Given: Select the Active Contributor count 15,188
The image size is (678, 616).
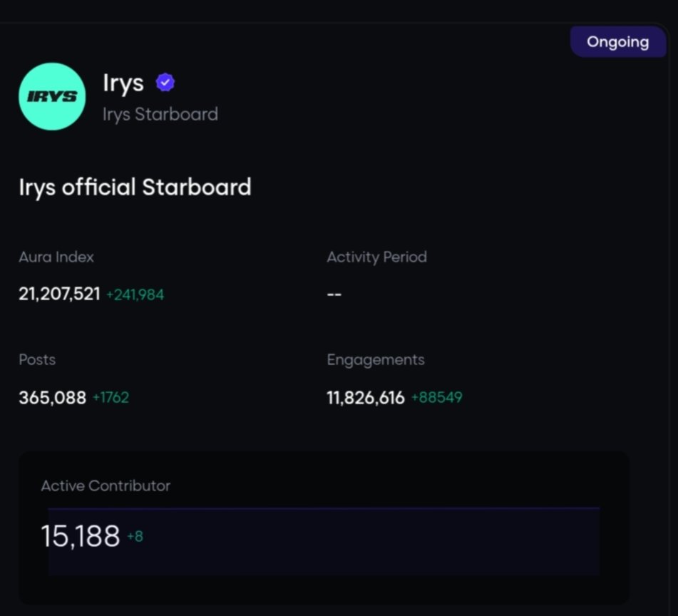Looking at the screenshot, I should pos(81,536).
